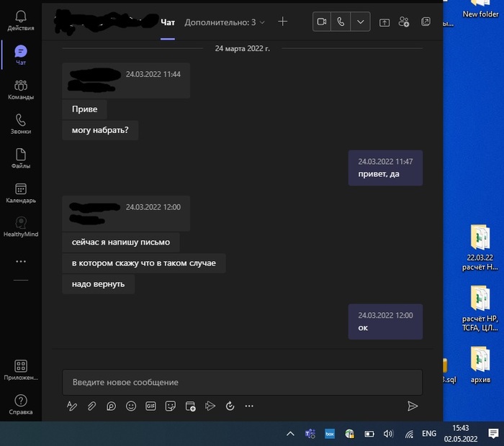504x446 pixels.
Task: Add a new tab with plus icon
Action: (x=282, y=22)
